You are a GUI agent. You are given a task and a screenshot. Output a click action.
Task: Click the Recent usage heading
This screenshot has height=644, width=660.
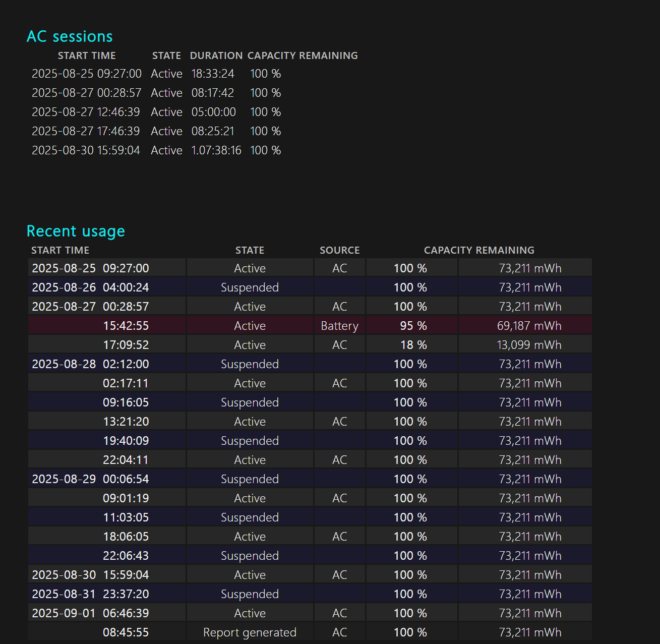tap(76, 231)
